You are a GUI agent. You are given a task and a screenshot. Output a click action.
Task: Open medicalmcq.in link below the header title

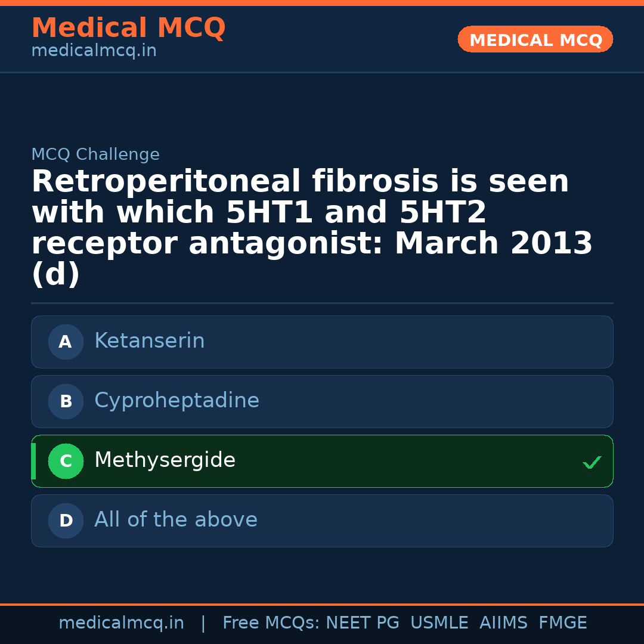pos(94,51)
